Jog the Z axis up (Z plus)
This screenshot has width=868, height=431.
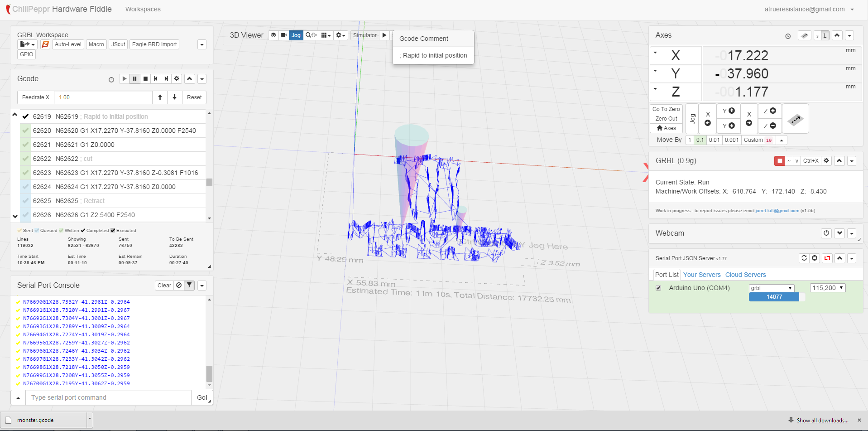click(770, 111)
